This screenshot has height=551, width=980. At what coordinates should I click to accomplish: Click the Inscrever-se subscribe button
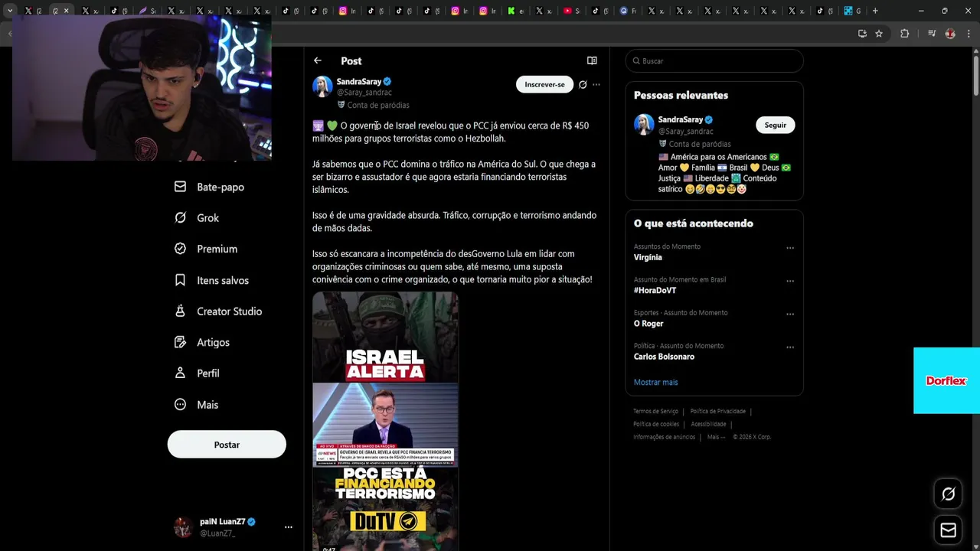544,84
